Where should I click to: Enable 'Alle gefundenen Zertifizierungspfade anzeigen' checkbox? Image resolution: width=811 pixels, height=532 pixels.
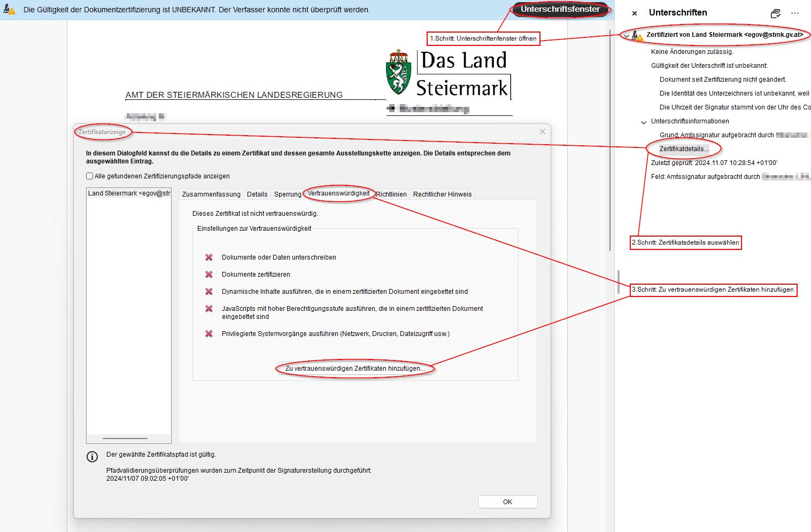click(90, 176)
